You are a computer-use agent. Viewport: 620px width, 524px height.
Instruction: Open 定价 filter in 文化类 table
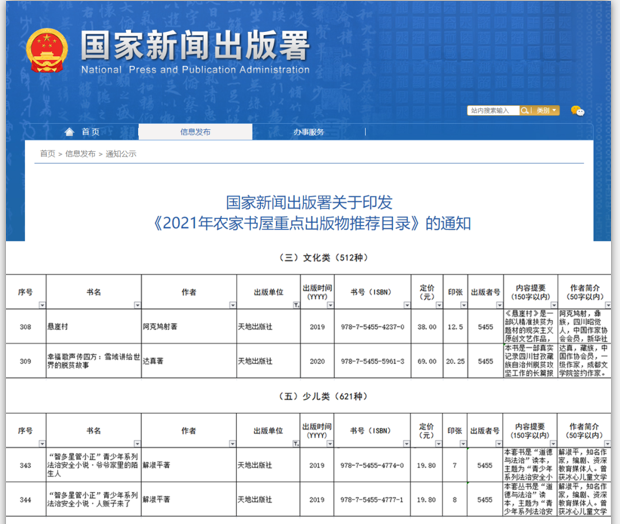[x=439, y=305]
